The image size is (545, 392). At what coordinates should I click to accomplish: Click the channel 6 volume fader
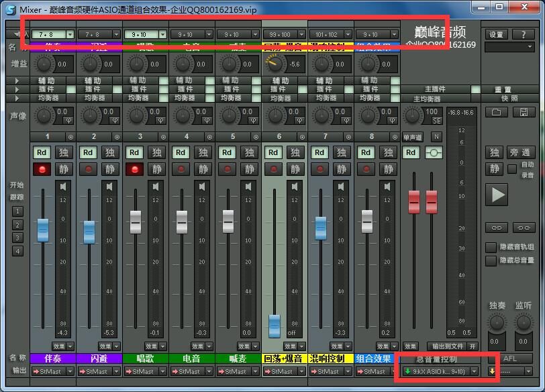(x=274, y=325)
